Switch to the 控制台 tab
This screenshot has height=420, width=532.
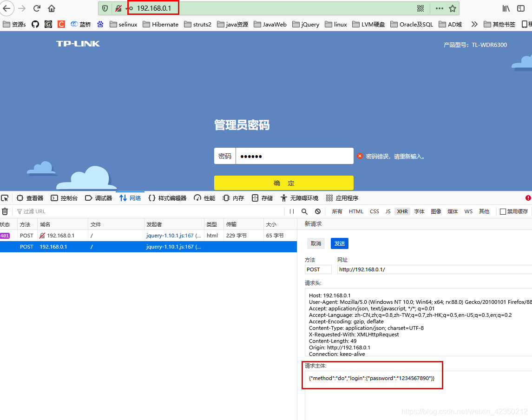tap(64, 198)
